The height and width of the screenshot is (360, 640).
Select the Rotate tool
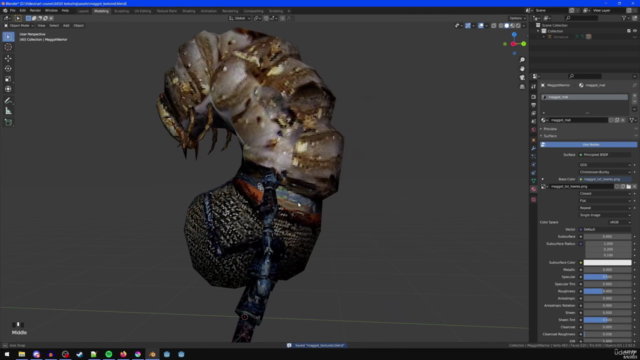(8, 69)
